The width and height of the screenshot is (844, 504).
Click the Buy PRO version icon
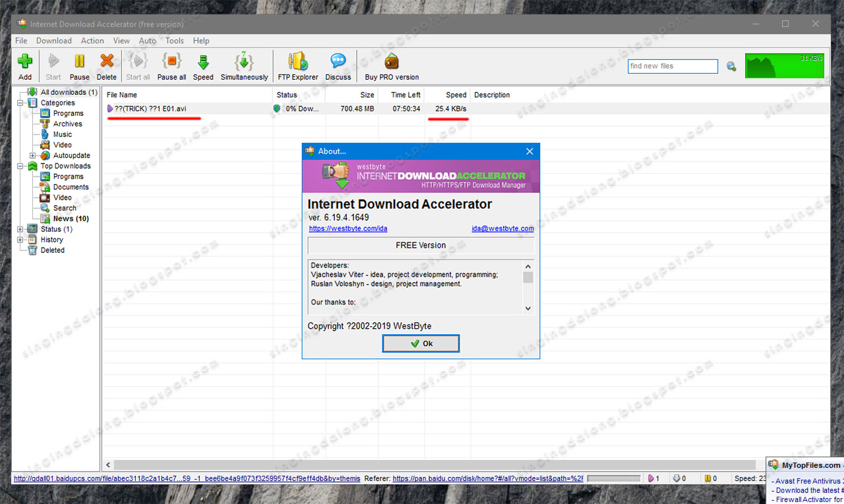[x=392, y=62]
